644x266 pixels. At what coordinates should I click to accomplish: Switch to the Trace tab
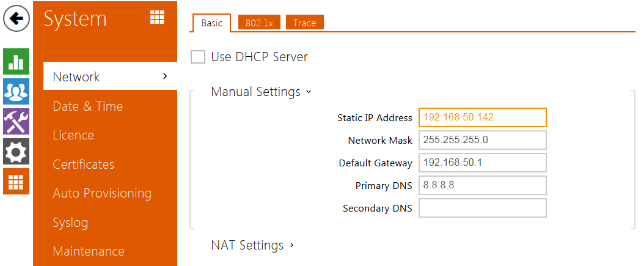pos(304,23)
